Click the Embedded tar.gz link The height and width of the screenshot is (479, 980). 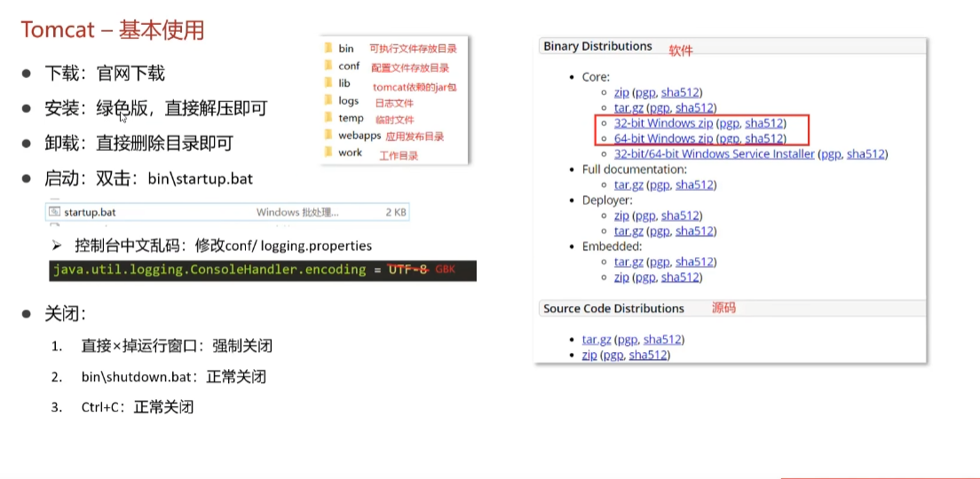pyautogui.click(x=628, y=262)
